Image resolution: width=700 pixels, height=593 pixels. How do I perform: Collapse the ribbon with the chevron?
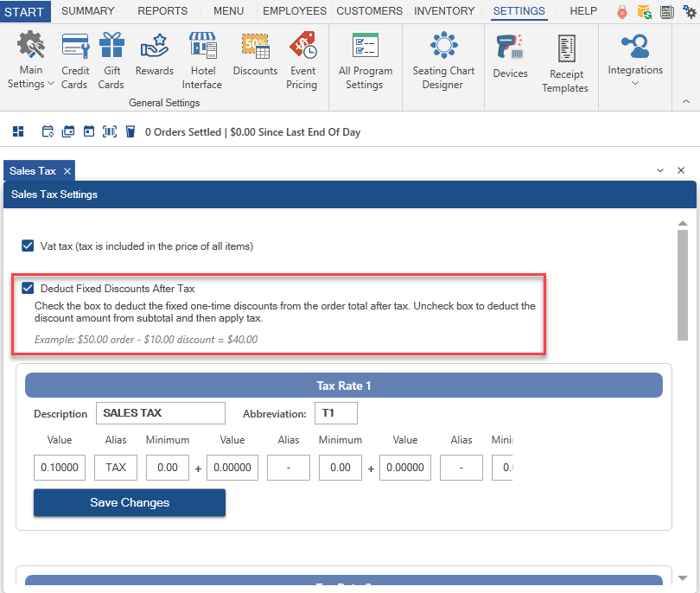[686, 102]
